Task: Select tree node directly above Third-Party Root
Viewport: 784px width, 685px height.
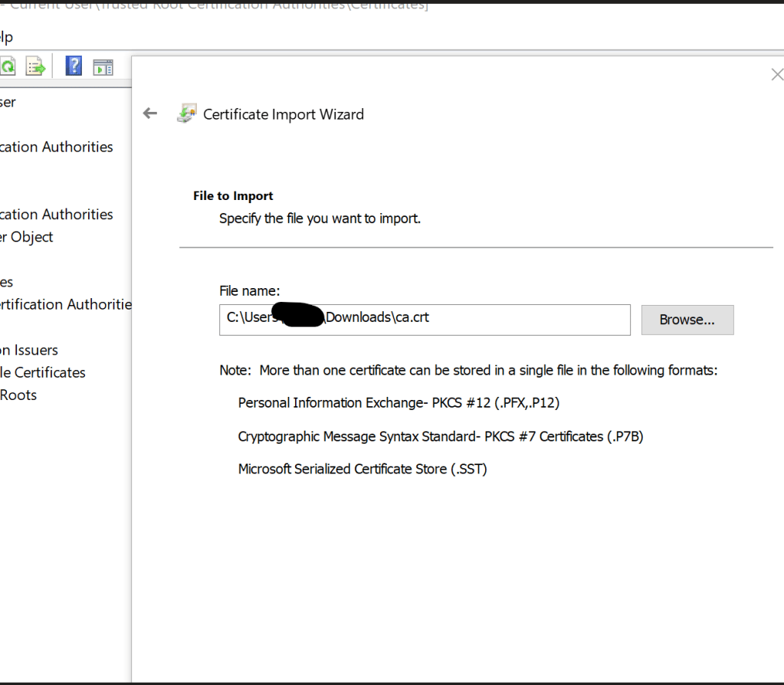Action: (7, 282)
